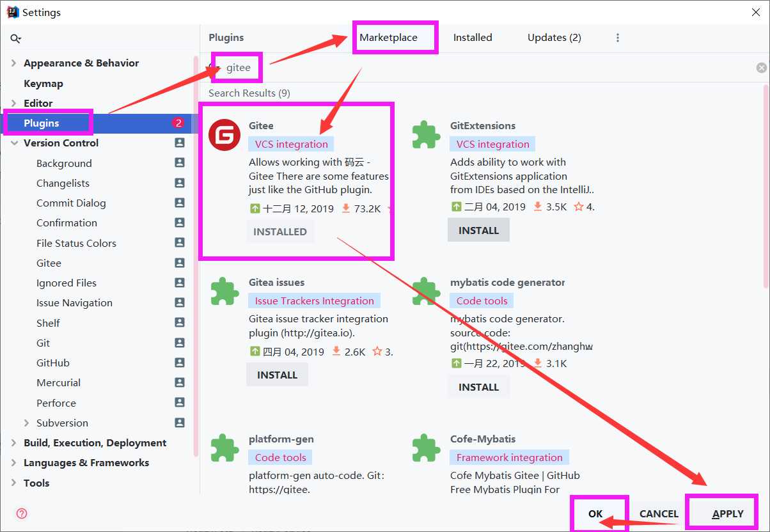This screenshot has width=770, height=532.
Task: Click the platform-gen puzzle icon
Action: (224, 448)
